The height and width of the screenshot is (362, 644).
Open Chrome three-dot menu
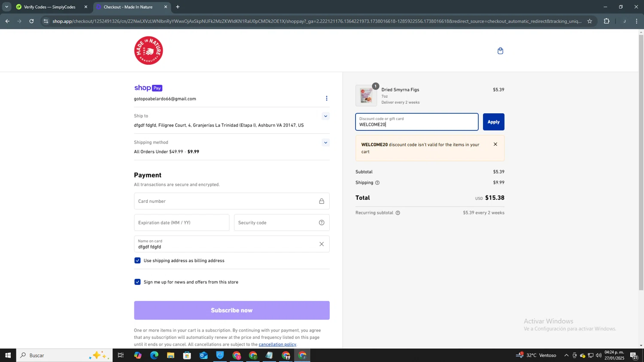pyautogui.click(x=636, y=21)
